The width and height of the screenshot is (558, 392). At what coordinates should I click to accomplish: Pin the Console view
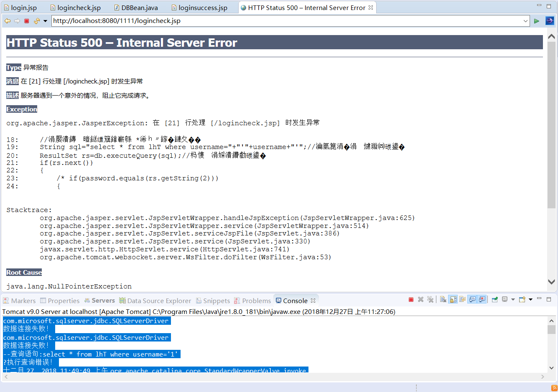(x=495, y=299)
